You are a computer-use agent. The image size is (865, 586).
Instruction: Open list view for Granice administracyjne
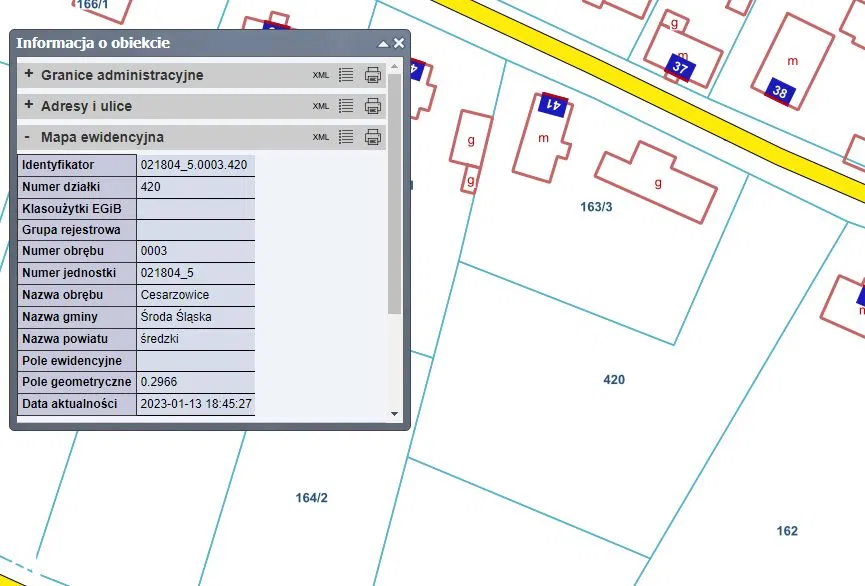pos(347,75)
